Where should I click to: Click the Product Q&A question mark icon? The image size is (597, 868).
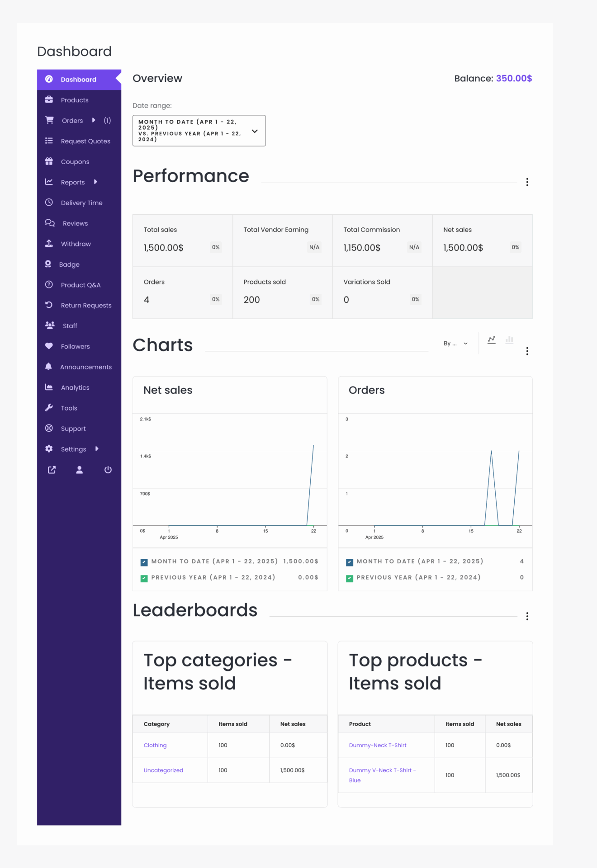tap(49, 285)
